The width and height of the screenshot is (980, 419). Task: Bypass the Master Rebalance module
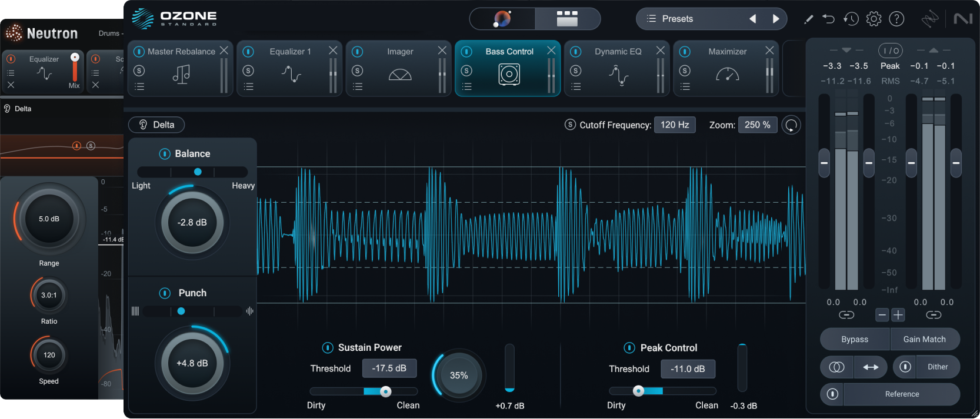(x=139, y=52)
